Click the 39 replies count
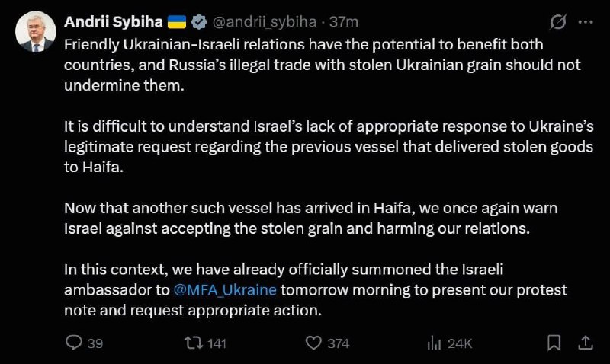Image resolution: width=610 pixels, height=364 pixels. click(x=95, y=343)
